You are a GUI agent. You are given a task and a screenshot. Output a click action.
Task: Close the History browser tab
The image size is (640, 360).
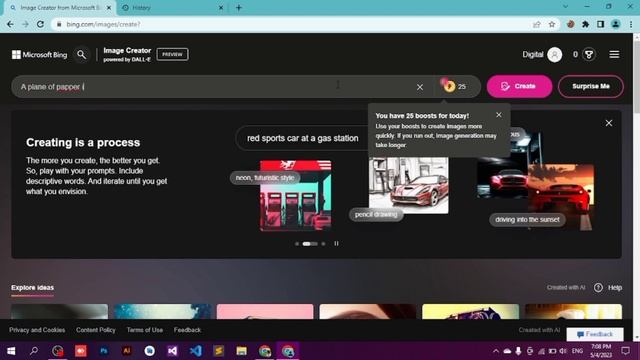pos(221,8)
